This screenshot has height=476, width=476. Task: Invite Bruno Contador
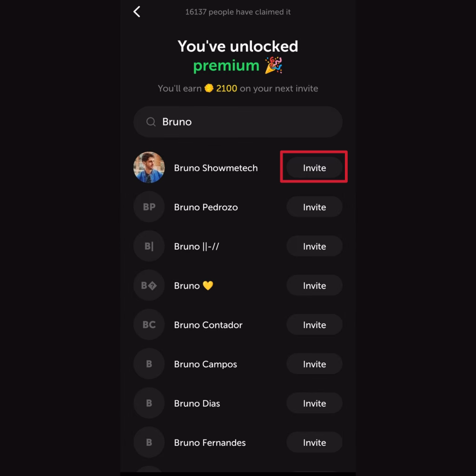click(314, 325)
